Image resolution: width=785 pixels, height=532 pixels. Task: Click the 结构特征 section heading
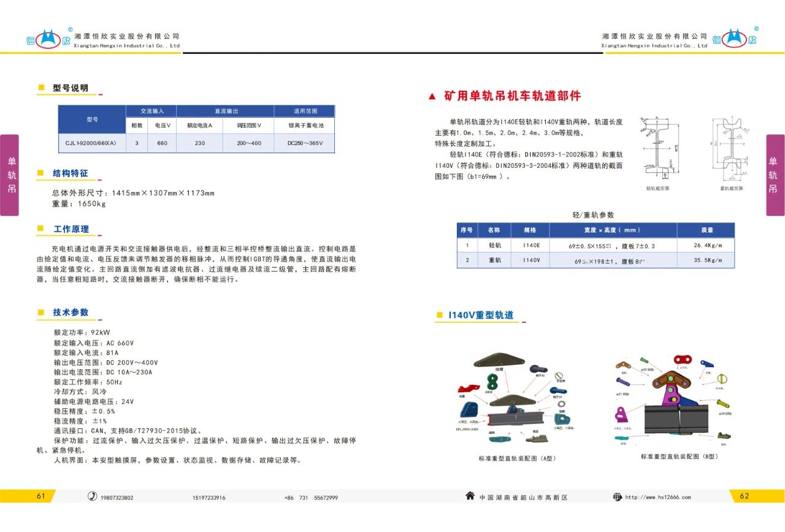pyautogui.click(x=71, y=173)
